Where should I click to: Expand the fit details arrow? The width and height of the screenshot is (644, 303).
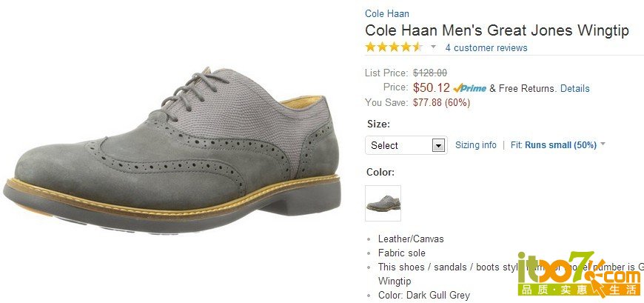pyautogui.click(x=603, y=144)
